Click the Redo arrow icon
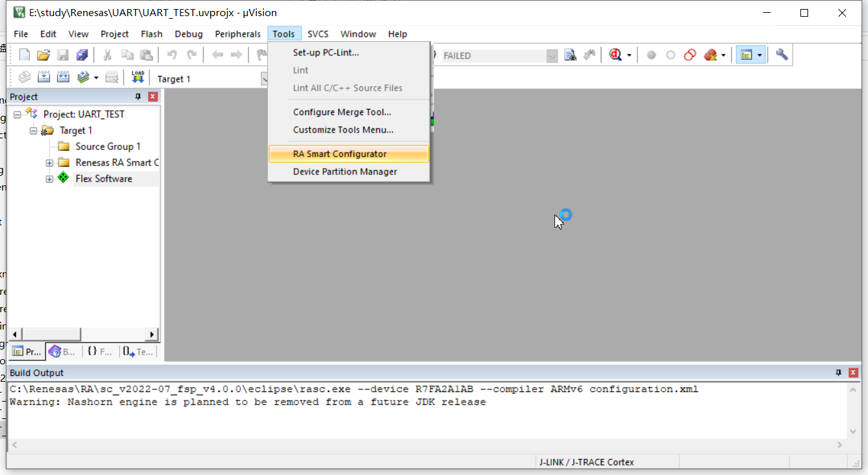Image resolution: width=868 pixels, height=475 pixels. (191, 55)
